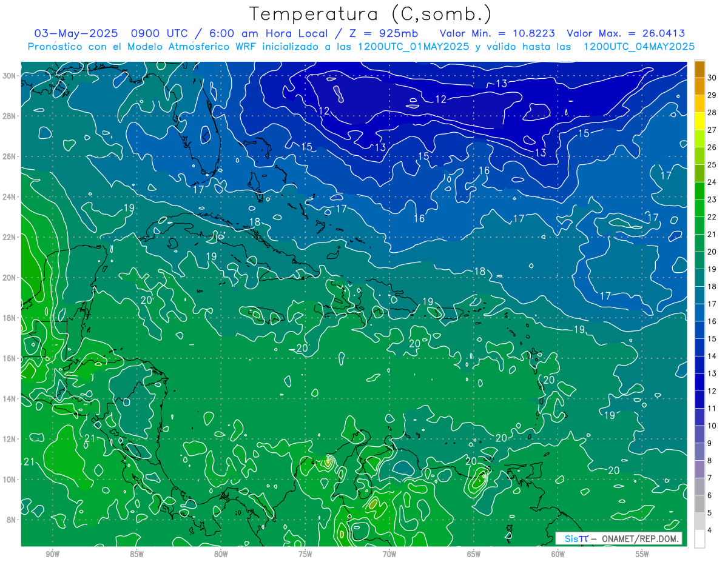Click the '12N' latitude axis label
Image resolution: width=728 pixels, height=562 pixels.
pyautogui.click(x=9, y=439)
